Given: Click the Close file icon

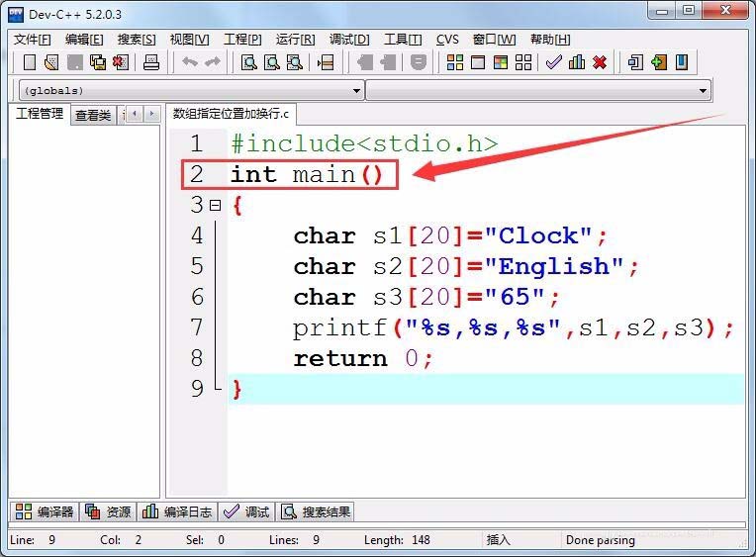Looking at the screenshot, I should point(121,62).
